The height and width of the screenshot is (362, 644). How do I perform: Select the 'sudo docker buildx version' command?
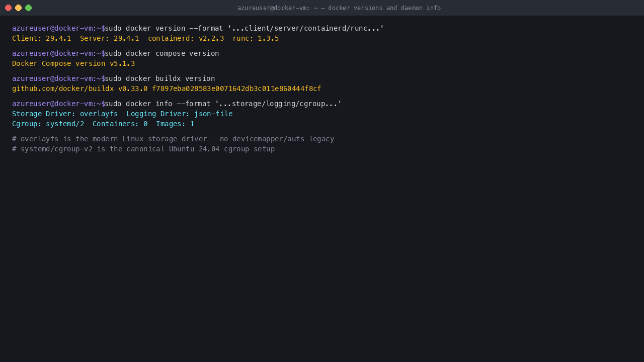pos(160,78)
